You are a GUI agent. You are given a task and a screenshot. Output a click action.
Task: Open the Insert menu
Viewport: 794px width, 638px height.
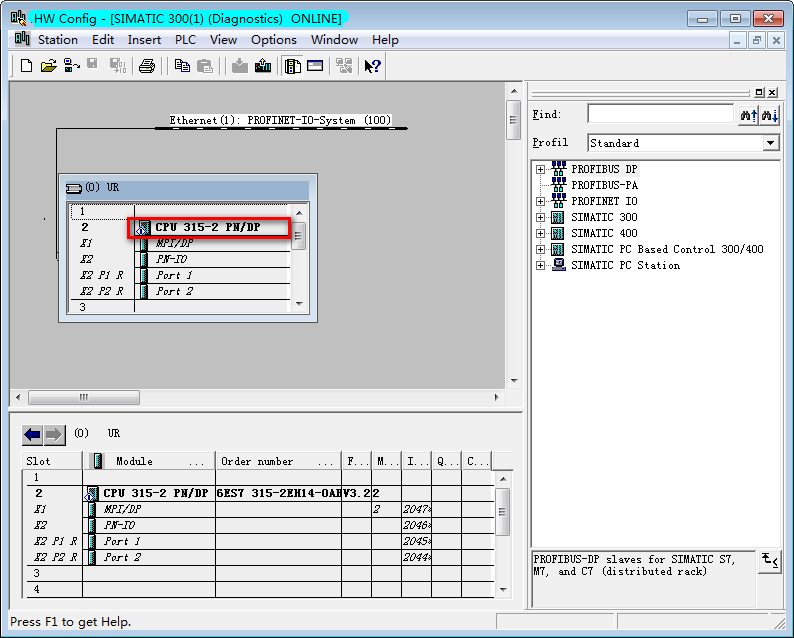coord(144,39)
